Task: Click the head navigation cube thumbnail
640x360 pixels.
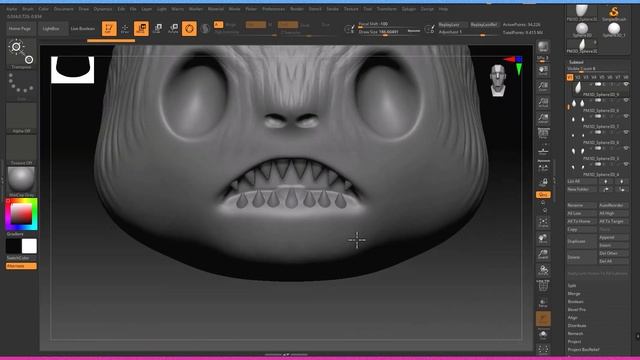Action: click(498, 80)
